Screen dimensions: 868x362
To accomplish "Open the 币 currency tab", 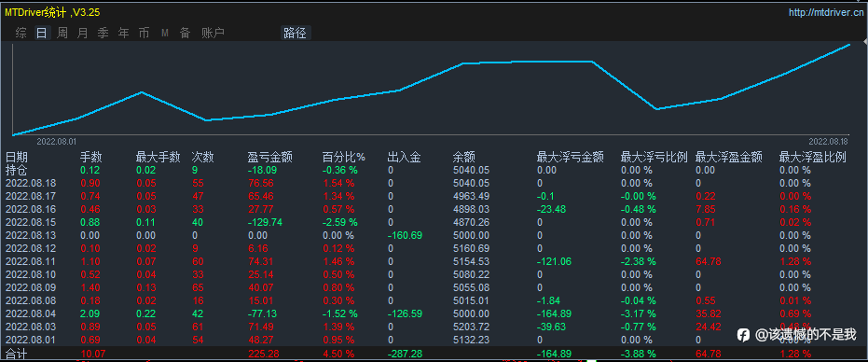I will click(144, 34).
